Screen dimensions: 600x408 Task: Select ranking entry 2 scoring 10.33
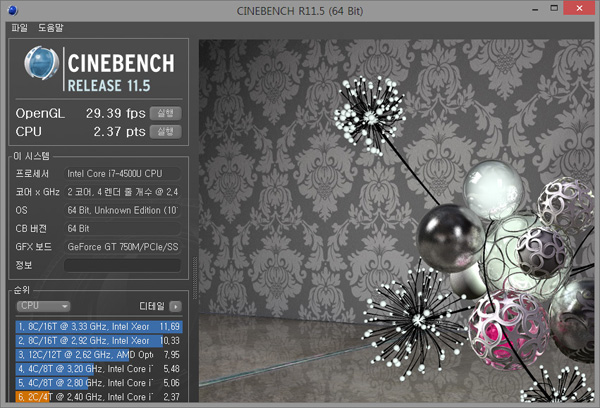click(98, 340)
